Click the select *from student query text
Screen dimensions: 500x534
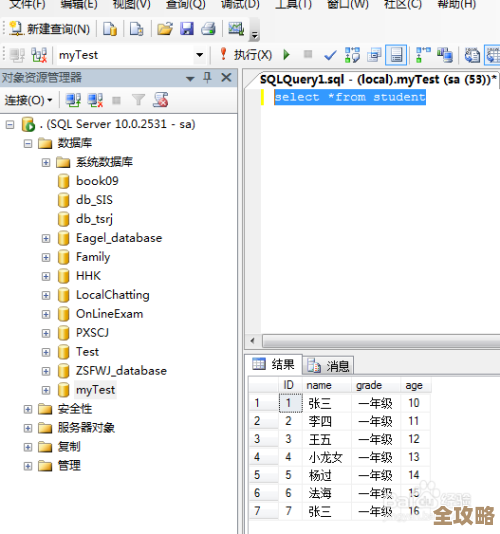[x=350, y=97]
